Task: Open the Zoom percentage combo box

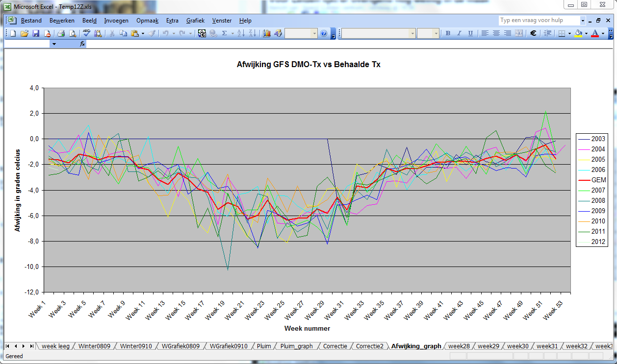Action: [x=301, y=33]
